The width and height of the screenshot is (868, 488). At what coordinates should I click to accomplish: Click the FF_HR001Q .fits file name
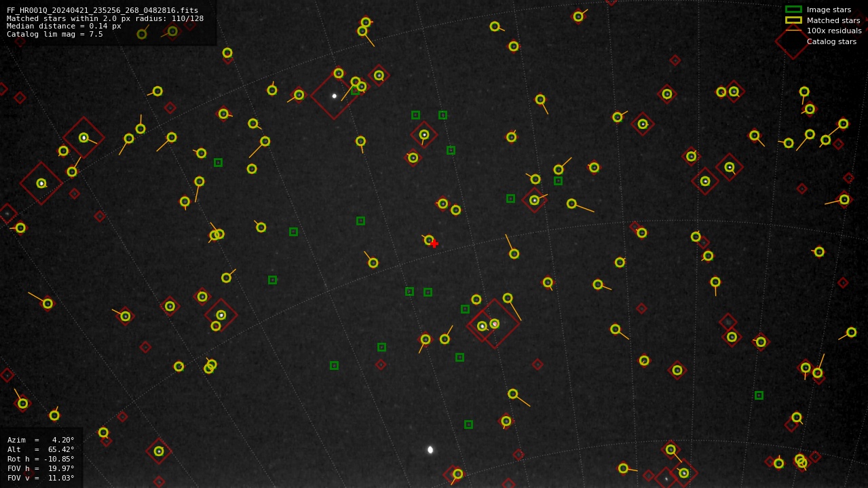pos(102,10)
